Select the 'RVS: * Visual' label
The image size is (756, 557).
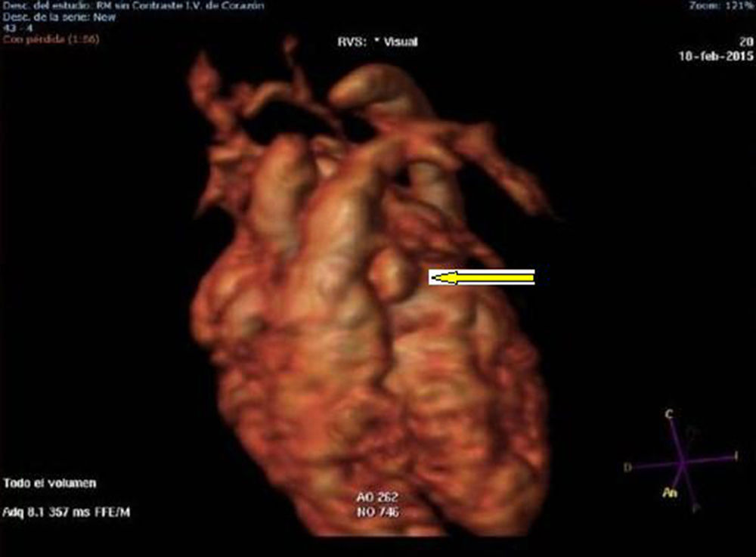click(377, 42)
